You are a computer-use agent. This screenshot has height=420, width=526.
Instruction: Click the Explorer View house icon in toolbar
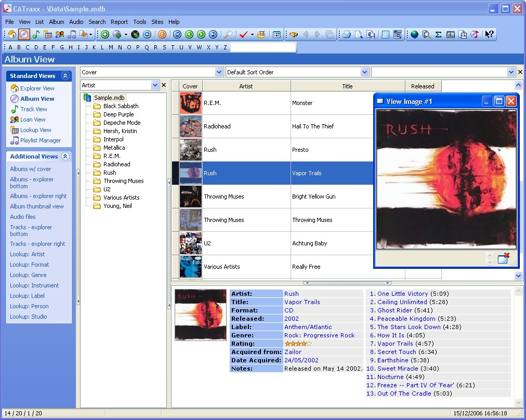coord(12,35)
